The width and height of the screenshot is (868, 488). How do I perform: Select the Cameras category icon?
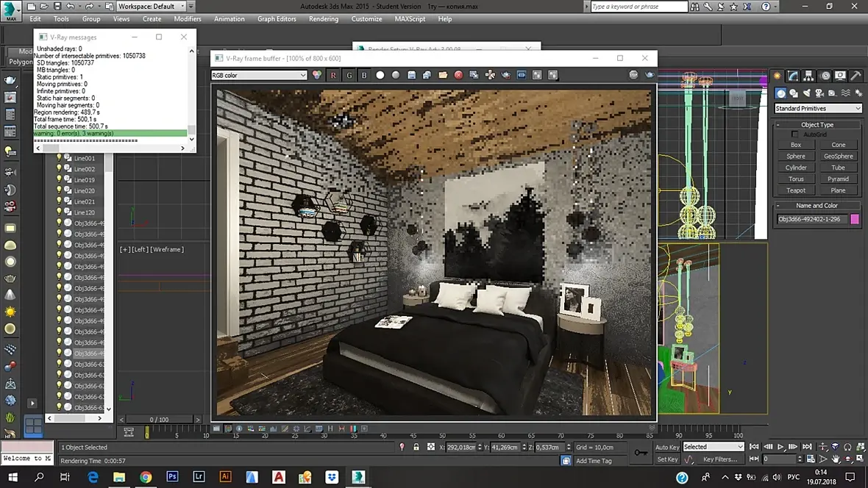821,93
